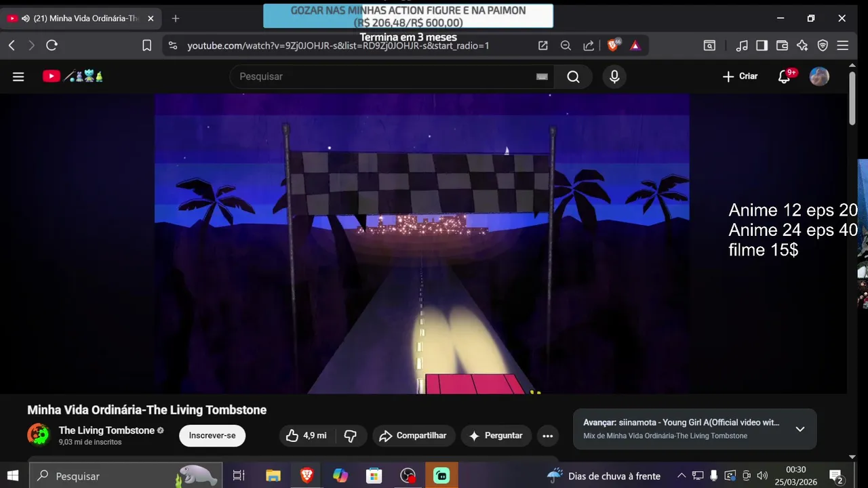The width and height of the screenshot is (868, 488).
Task: Open Microsoft Store from taskbar
Action: (x=374, y=476)
